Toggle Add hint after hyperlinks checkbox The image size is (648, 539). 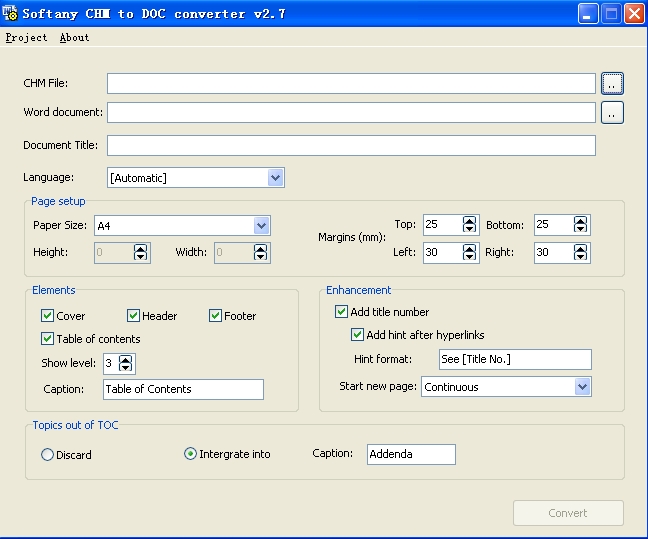coord(357,334)
